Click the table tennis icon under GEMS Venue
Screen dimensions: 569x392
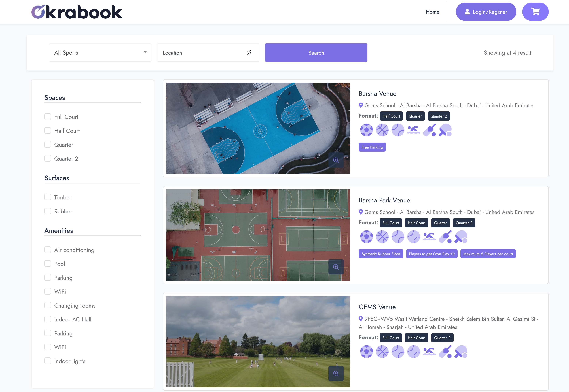coord(461,352)
